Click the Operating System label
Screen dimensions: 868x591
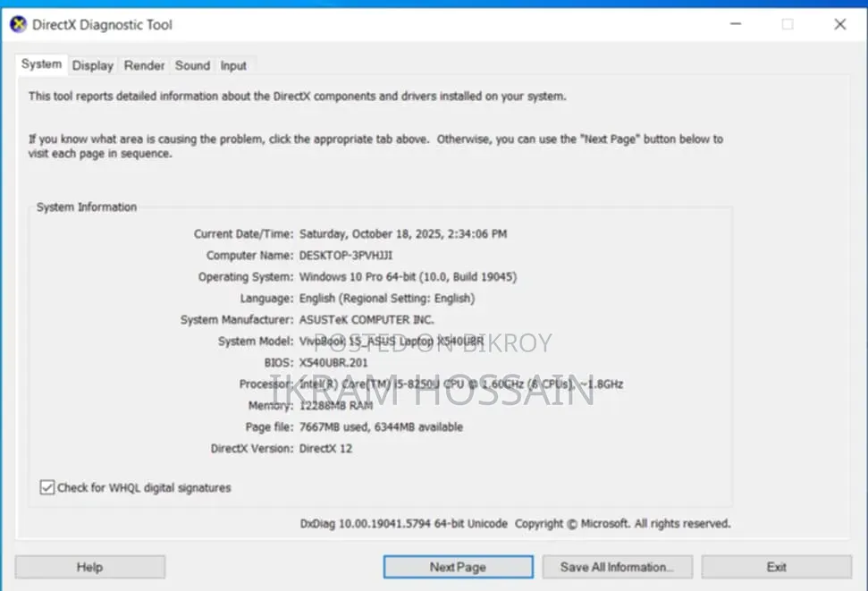(246, 276)
